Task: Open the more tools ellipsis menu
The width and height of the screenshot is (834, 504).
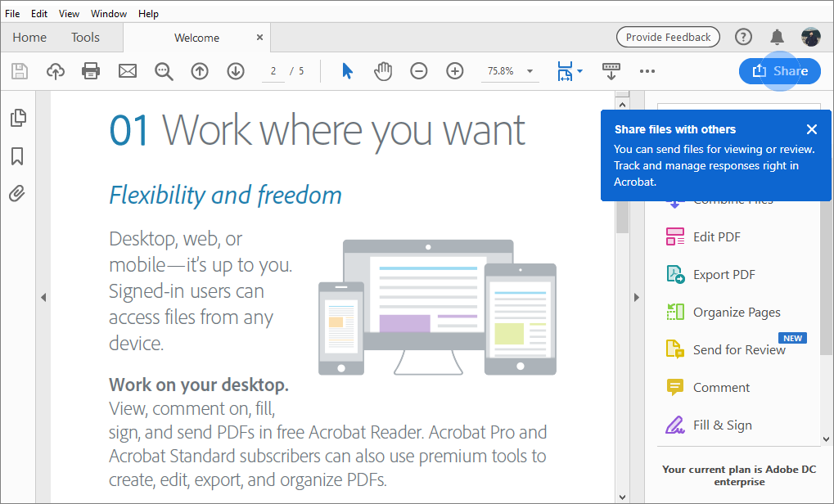Action: click(x=647, y=71)
